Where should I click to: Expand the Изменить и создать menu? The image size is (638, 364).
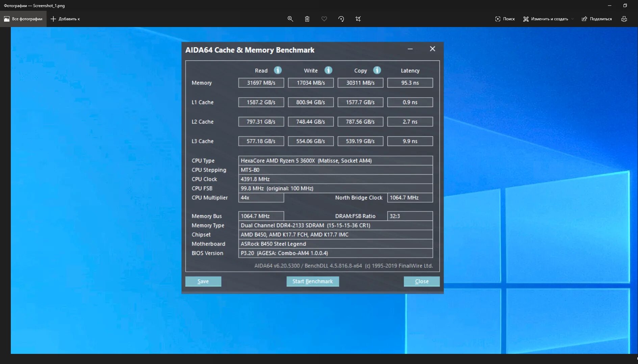click(548, 19)
